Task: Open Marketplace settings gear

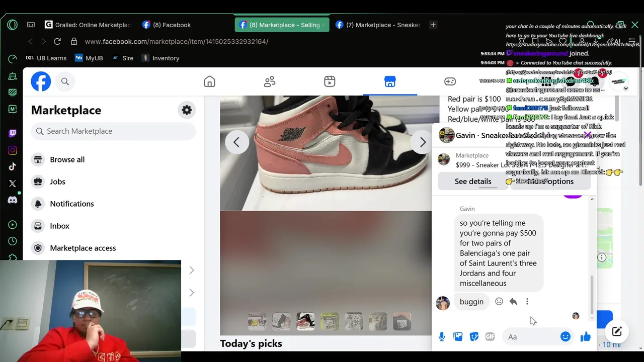Action: click(187, 110)
